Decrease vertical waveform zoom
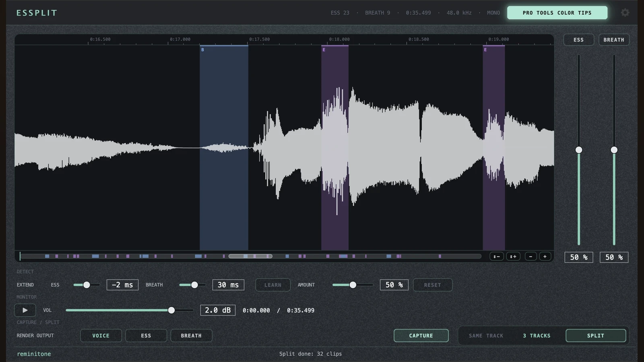Viewport: 644px width, 362px height. (x=497, y=257)
